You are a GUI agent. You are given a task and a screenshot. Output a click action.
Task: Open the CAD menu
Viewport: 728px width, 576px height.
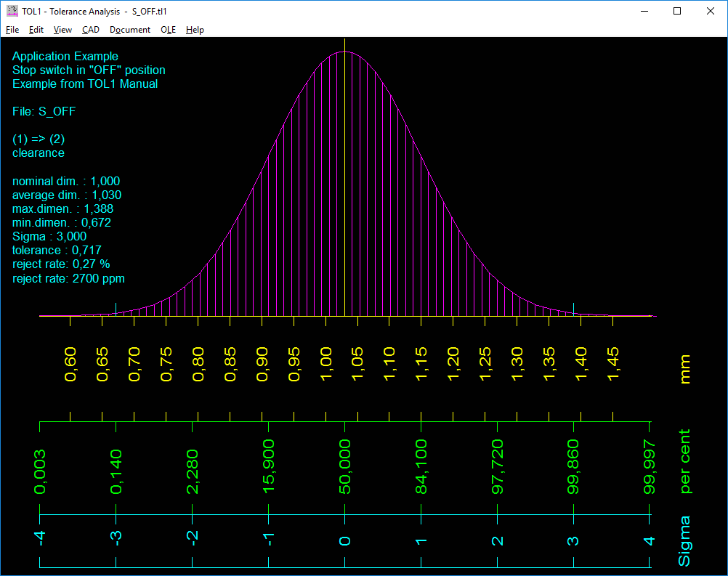click(91, 30)
